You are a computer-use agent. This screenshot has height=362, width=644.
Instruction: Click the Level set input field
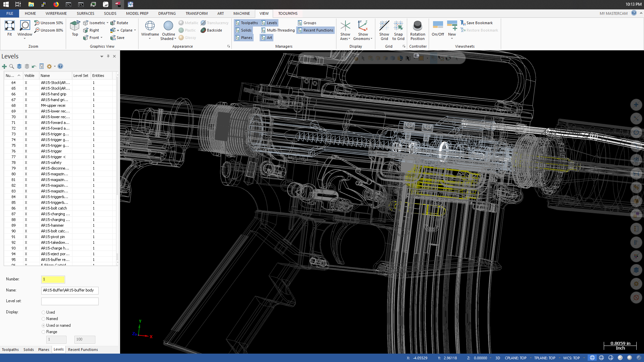pyautogui.click(x=70, y=301)
